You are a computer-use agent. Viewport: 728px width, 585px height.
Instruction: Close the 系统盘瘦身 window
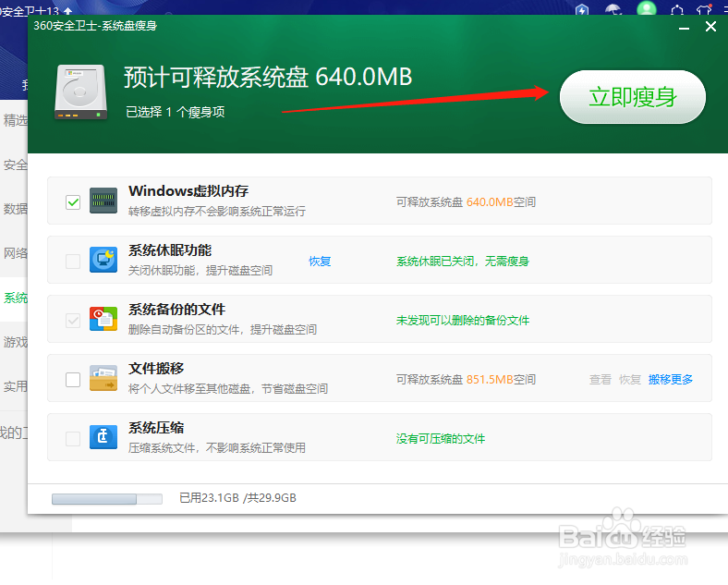pyautogui.click(x=710, y=27)
